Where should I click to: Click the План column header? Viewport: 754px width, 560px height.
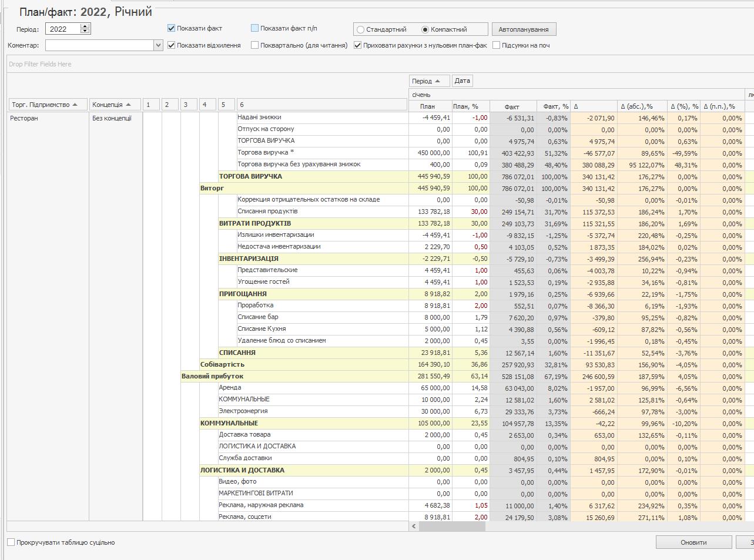point(430,106)
